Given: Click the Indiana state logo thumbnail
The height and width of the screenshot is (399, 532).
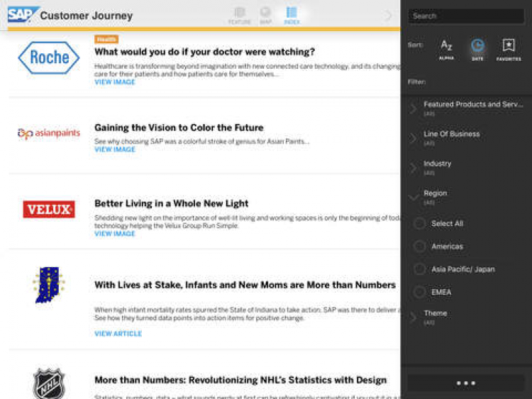Looking at the screenshot, I should 49,285.
